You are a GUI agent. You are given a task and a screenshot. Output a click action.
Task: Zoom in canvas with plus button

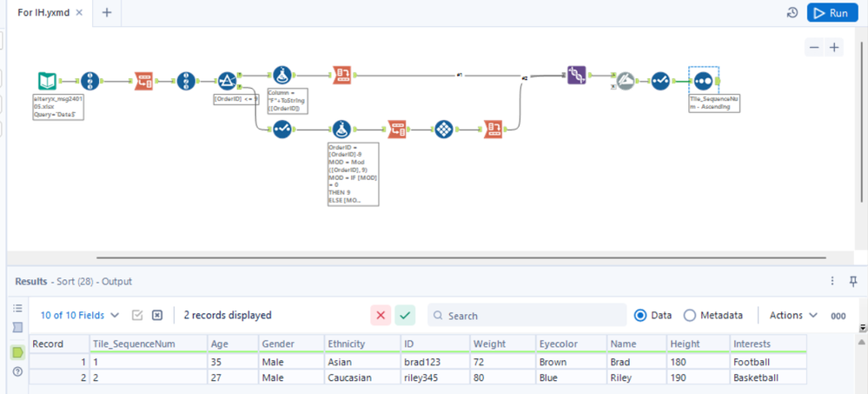834,48
